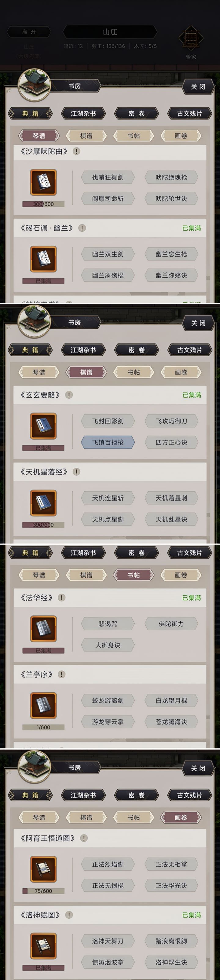This screenshot has width=220, height=980.
Task: Open the 兰亭序 book icon
Action: point(43,705)
